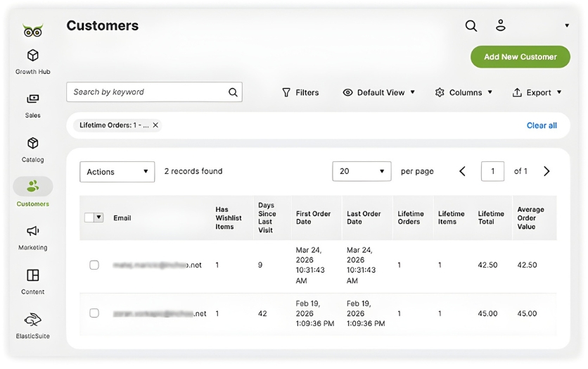This screenshot has width=588, height=369.
Task: Open the 20 per page dropdown
Action: [x=362, y=171]
